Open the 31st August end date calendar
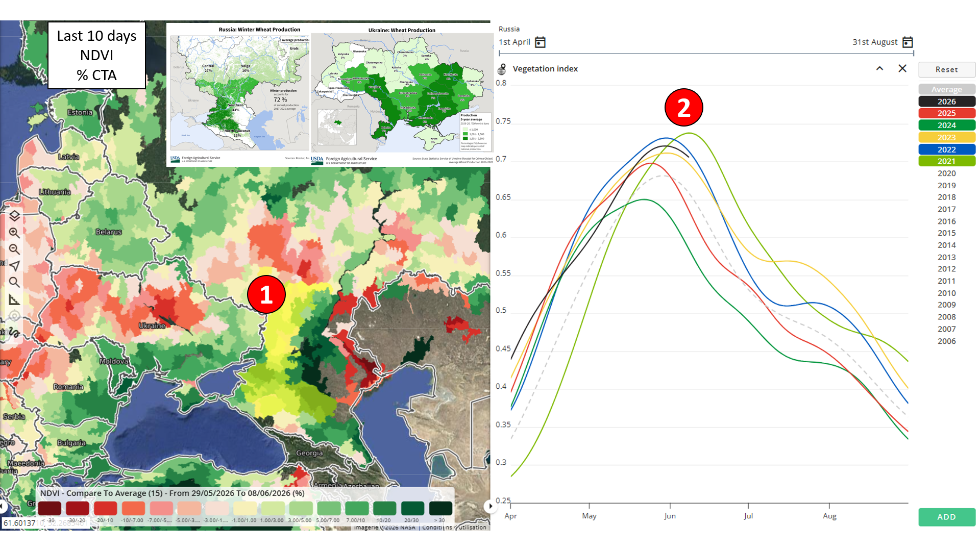The height and width of the screenshot is (551, 980). [908, 42]
